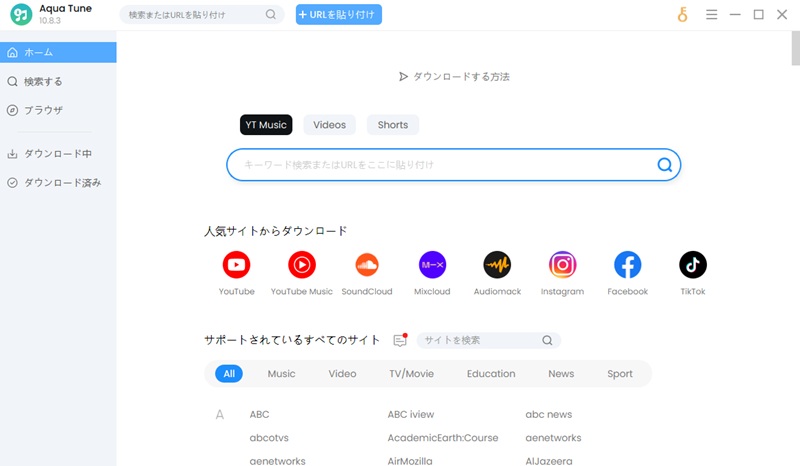Click the 人気サイトからダウンロード heading
The height and width of the screenshot is (466, 800).
coord(276,231)
